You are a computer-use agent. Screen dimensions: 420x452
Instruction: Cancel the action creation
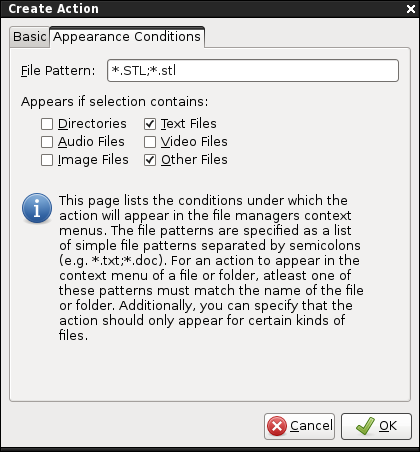299,426
